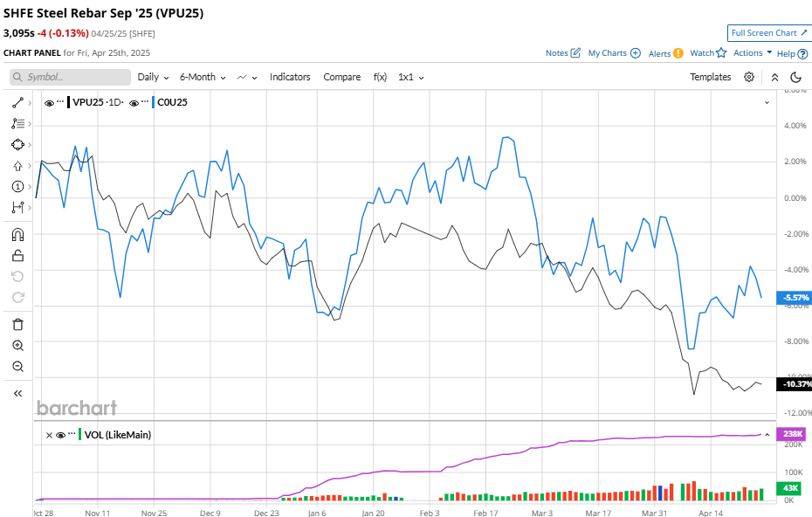
Task: Open chart settings gear icon
Action: (749, 77)
